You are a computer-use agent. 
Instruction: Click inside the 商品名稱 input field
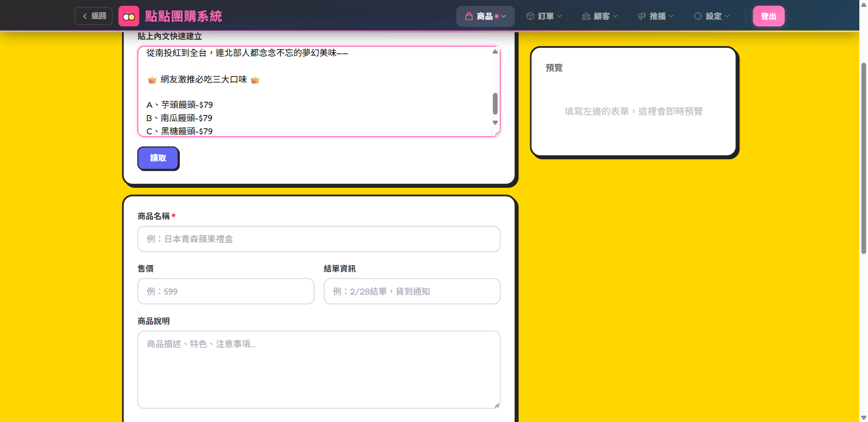[319, 239]
